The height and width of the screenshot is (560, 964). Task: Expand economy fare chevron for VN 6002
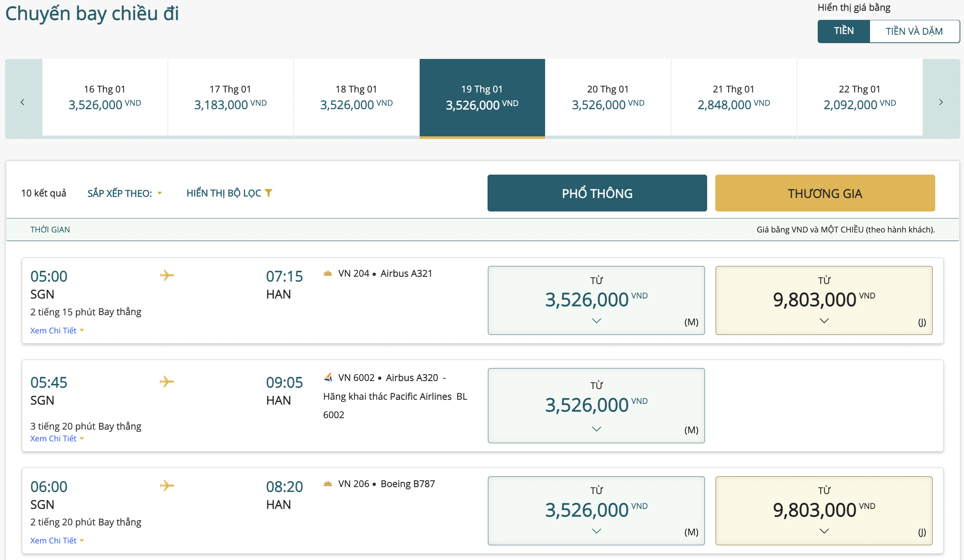596,429
